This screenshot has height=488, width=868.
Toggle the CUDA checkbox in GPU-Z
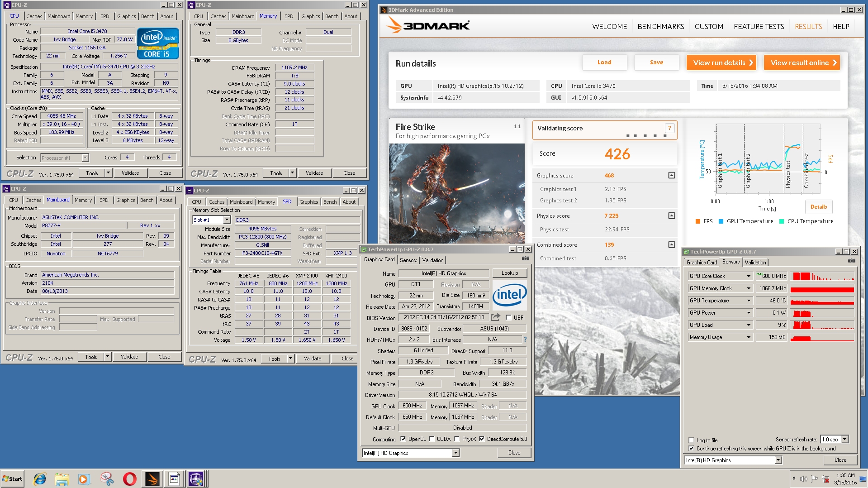tap(432, 439)
